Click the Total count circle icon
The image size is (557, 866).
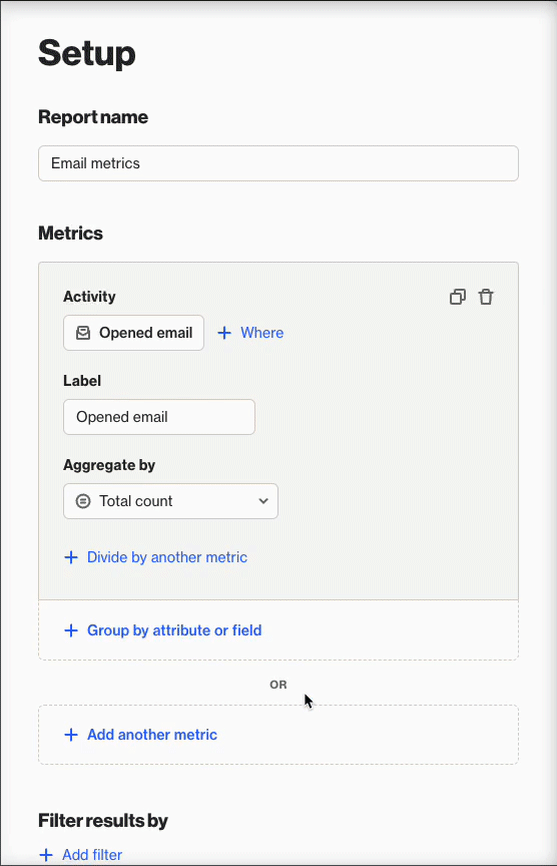pyautogui.click(x=83, y=501)
